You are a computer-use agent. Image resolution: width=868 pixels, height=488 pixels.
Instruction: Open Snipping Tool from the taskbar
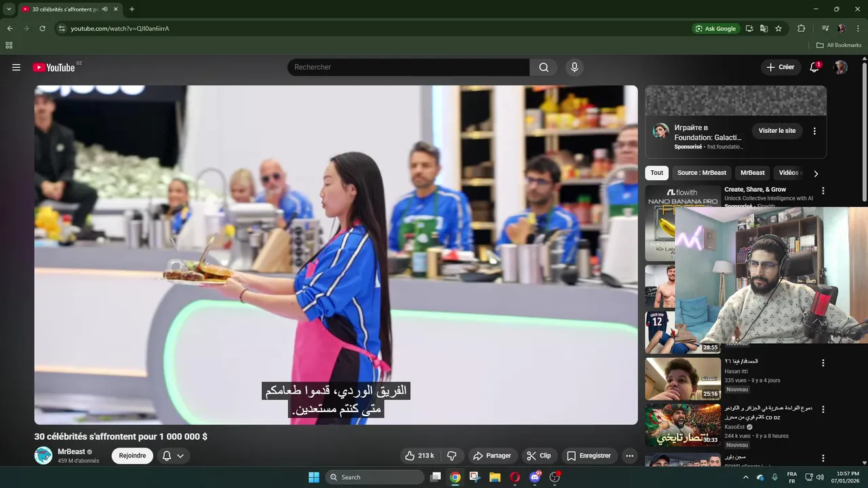pos(475,477)
